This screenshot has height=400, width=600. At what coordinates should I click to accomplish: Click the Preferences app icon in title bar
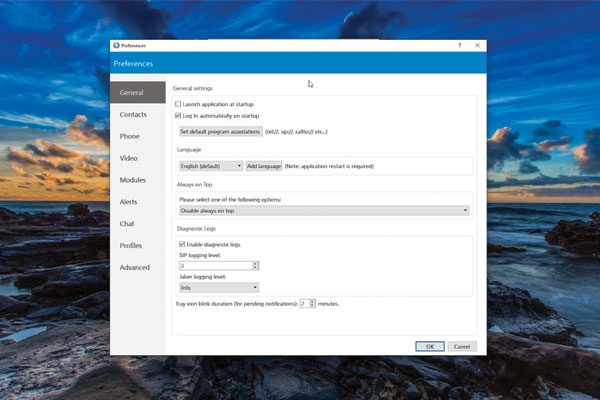point(116,46)
